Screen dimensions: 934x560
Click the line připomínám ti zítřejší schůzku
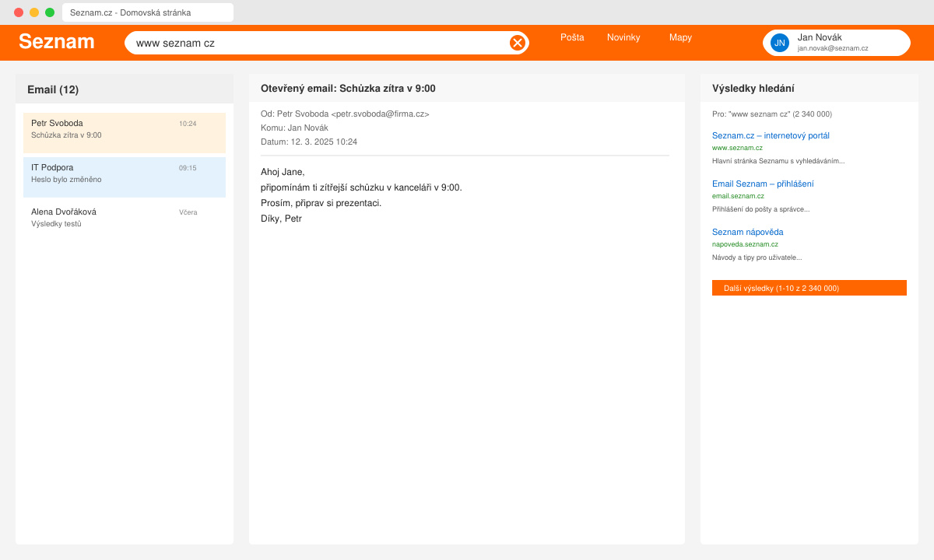[361, 187]
